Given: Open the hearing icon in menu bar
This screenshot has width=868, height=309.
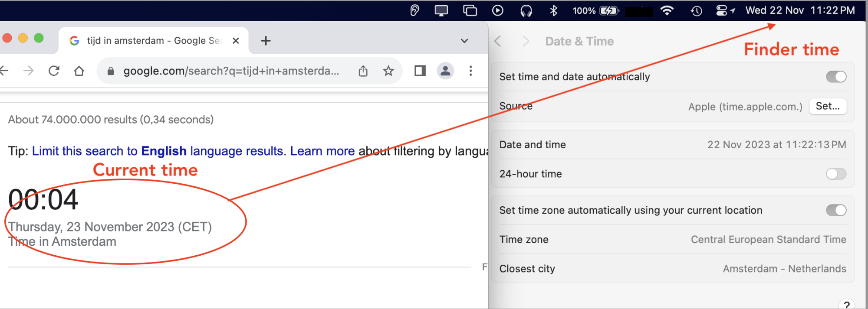Looking at the screenshot, I should (x=414, y=10).
